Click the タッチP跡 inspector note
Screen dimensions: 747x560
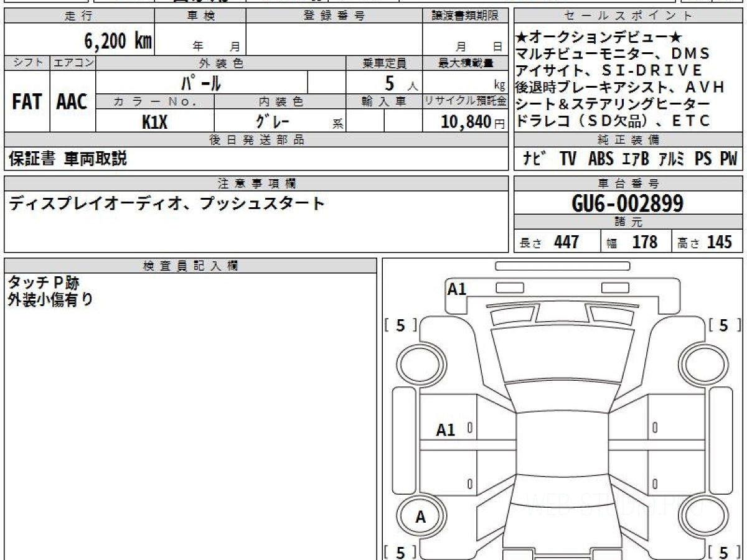click(44, 283)
